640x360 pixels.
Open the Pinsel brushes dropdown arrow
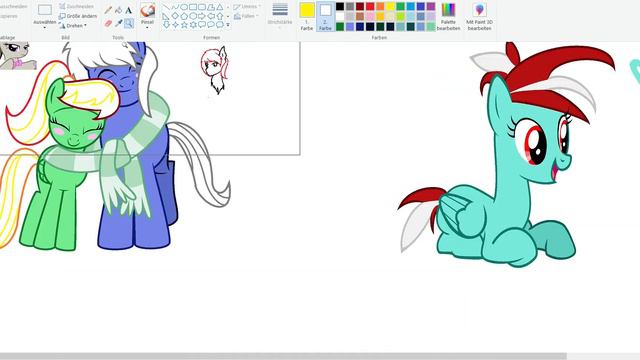point(148,27)
